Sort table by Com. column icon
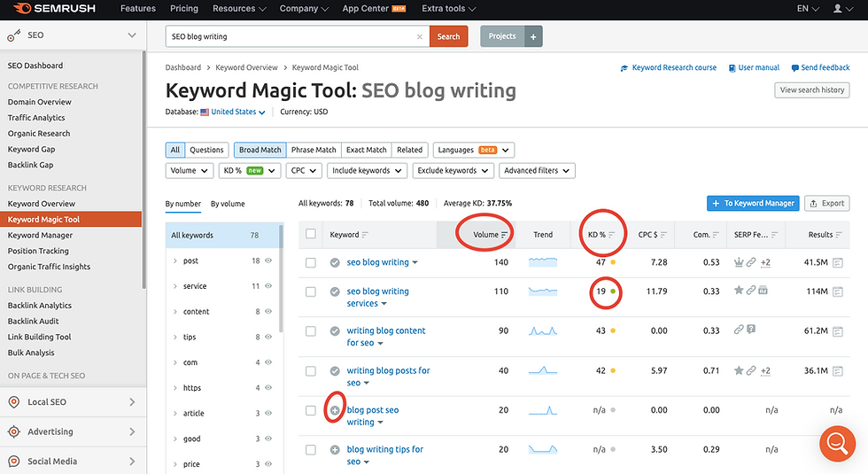The width and height of the screenshot is (868, 474). coord(716,235)
